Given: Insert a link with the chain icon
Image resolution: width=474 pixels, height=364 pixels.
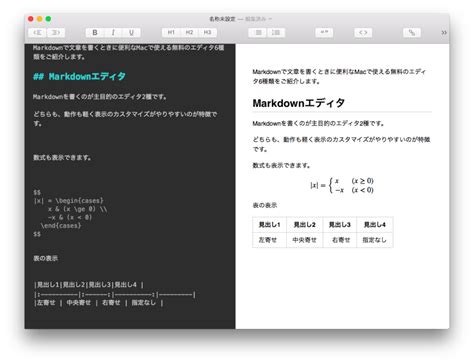Looking at the screenshot, I should coord(412,32).
